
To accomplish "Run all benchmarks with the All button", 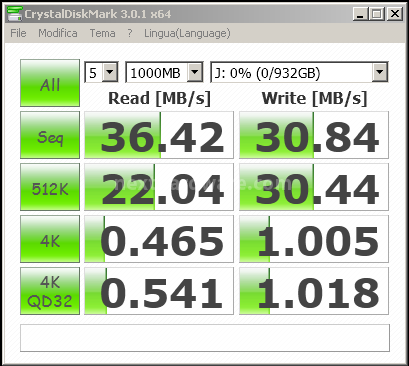I will (x=50, y=83).
